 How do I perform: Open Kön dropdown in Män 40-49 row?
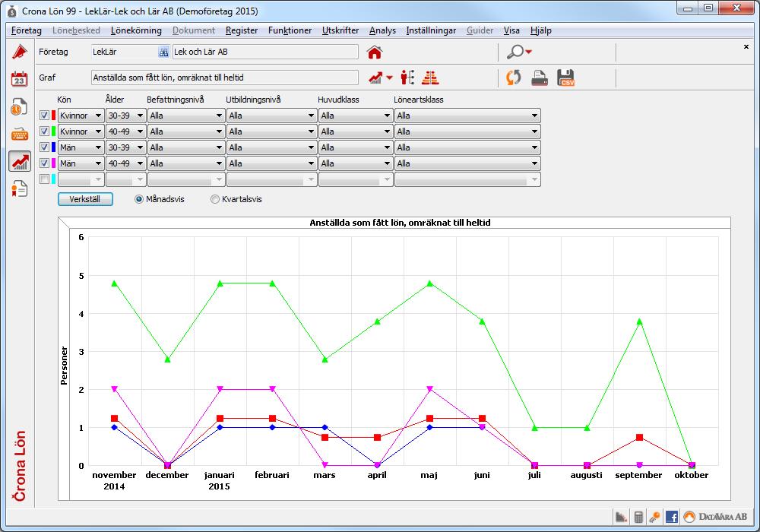(x=81, y=163)
